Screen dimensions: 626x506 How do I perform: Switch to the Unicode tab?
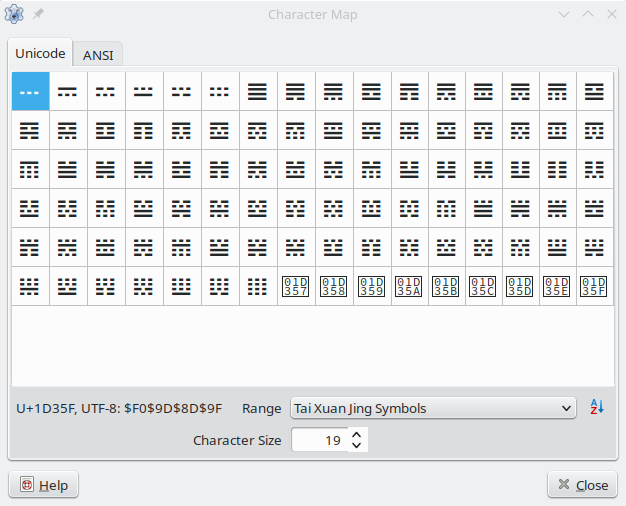(x=41, y=53)
